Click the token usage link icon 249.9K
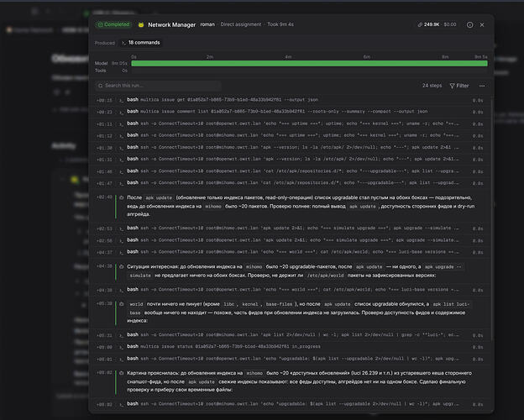 point(420,24)
